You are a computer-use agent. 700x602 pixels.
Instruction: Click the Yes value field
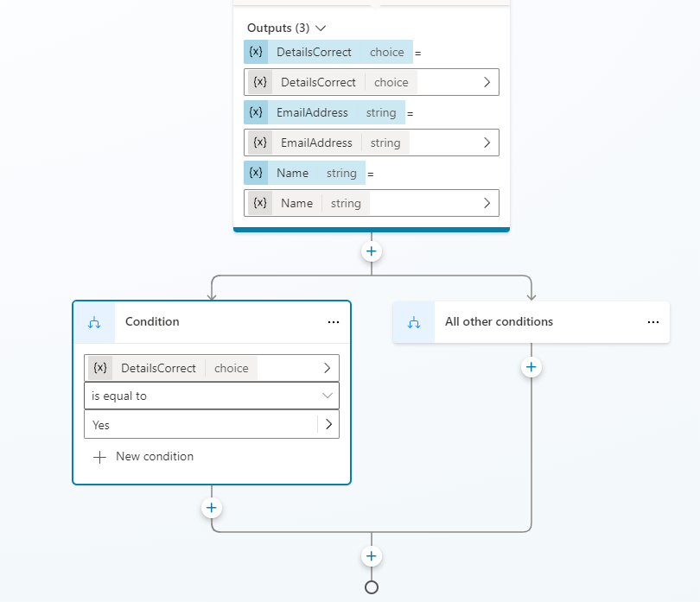200,425
